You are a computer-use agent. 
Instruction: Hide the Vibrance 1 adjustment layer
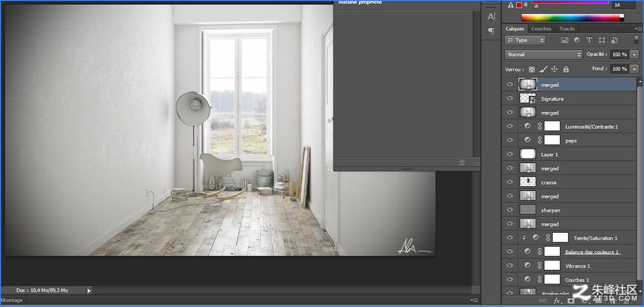click(x=510, y=266)
